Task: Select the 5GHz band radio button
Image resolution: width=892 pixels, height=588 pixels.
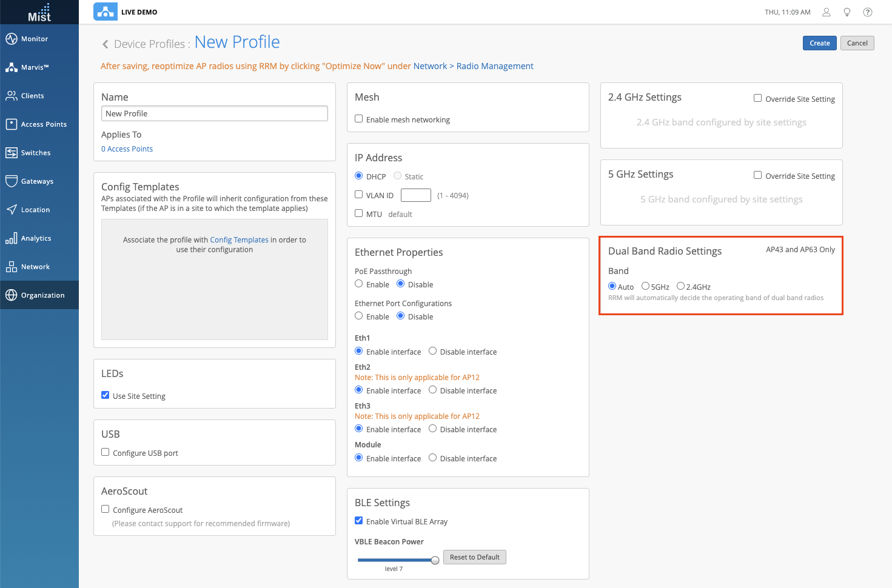Action: coord(646,286)
